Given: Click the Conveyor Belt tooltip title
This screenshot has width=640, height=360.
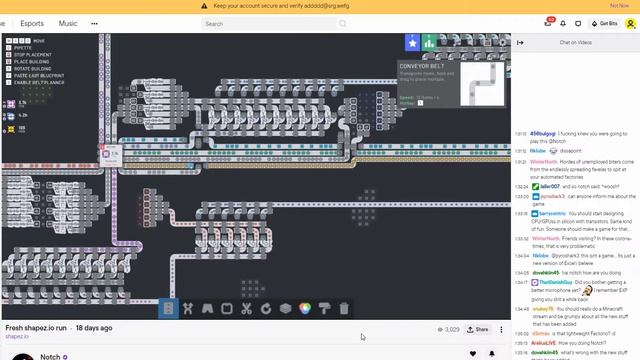Looking at the screenshot, I should pos(422,66).
